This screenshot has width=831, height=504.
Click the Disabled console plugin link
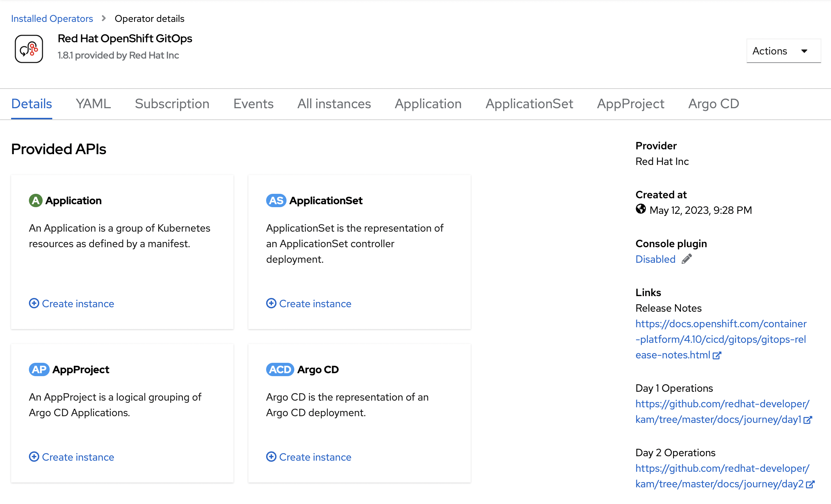coord(655,259)
